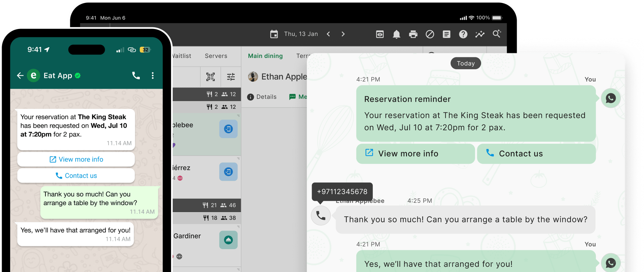Open the Details tab for guest

coord(262,97)
